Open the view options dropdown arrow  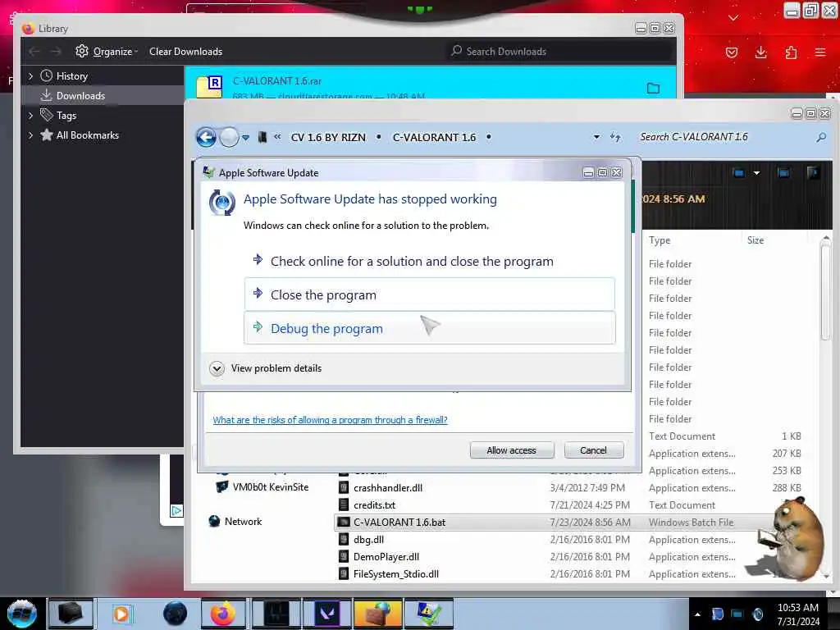(756, 173)
